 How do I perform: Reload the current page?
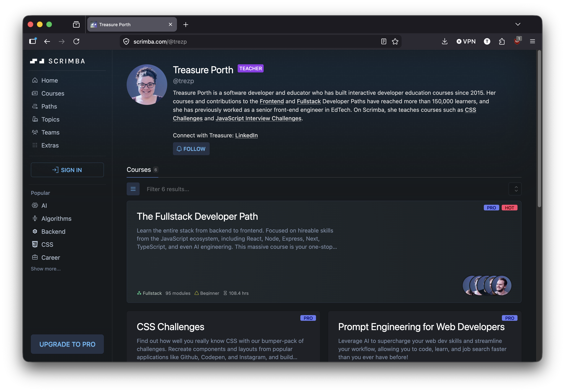coord(76,42)
